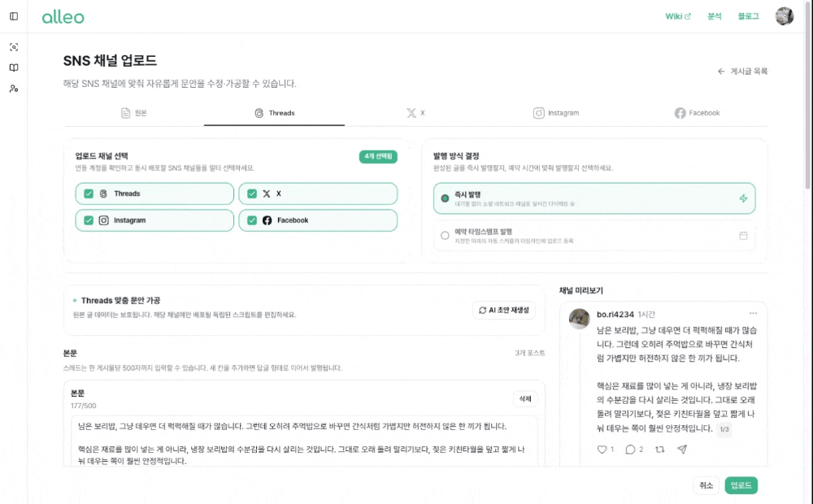Click the Threads 맞춤 문안 가공 heading

(120, 300)
